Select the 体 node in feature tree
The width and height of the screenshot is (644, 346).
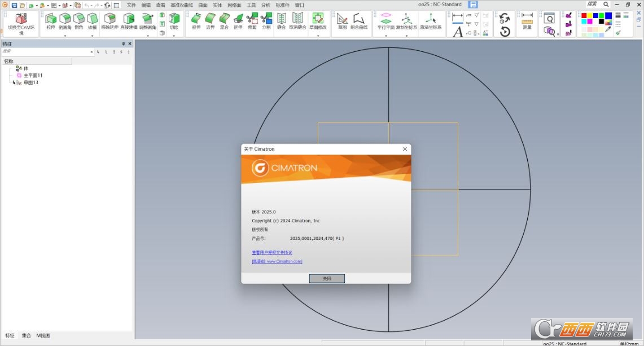click(26, 69)
